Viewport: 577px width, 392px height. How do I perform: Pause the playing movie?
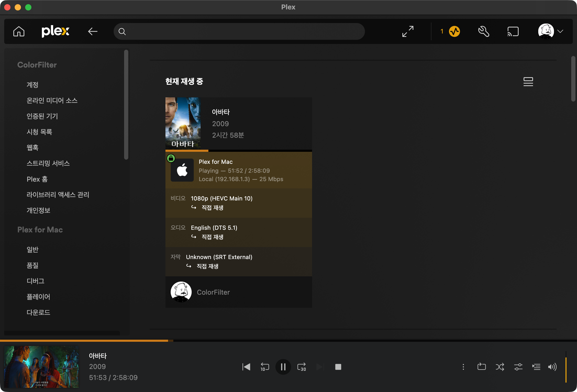click(x=283, y=367)
